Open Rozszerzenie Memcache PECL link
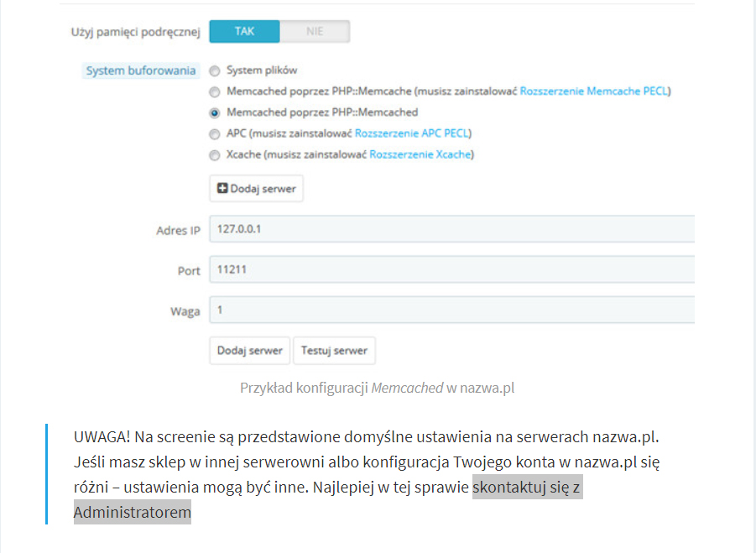The image size is (756, 553). point(594,91)
